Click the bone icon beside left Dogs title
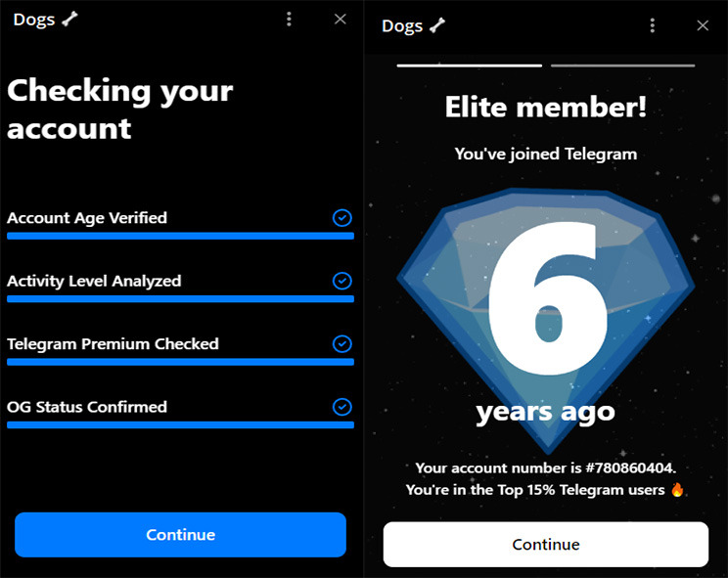 click(70, 19)
